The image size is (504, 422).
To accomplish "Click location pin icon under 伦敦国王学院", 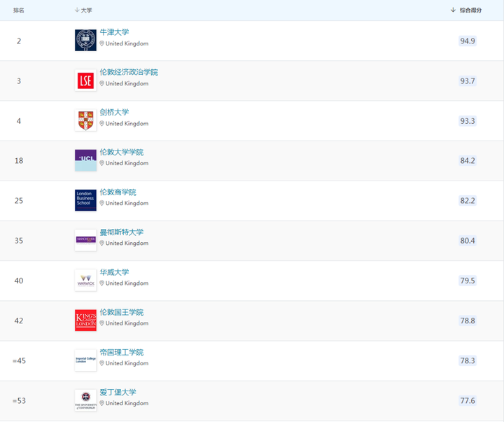I will click(x=102, y=323).
